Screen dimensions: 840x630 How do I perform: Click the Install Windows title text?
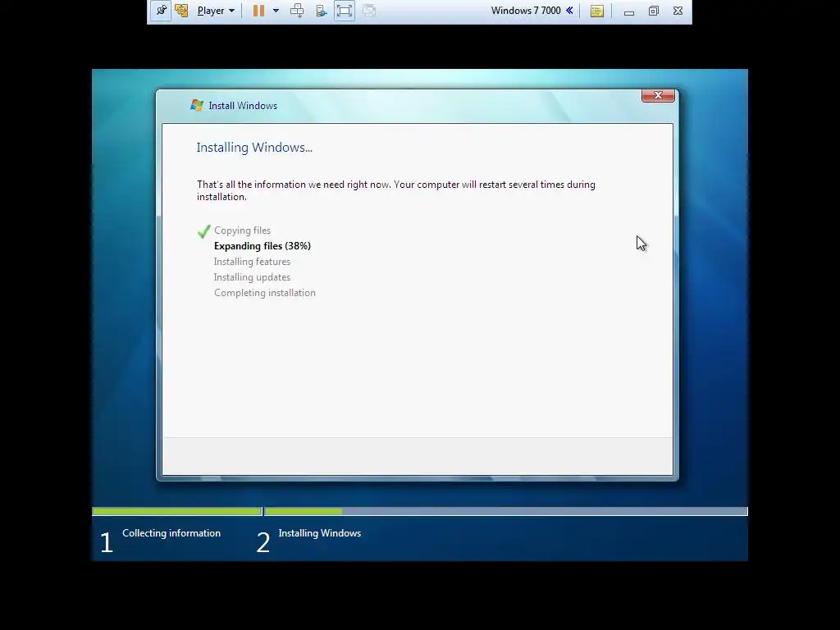point(243,106)
